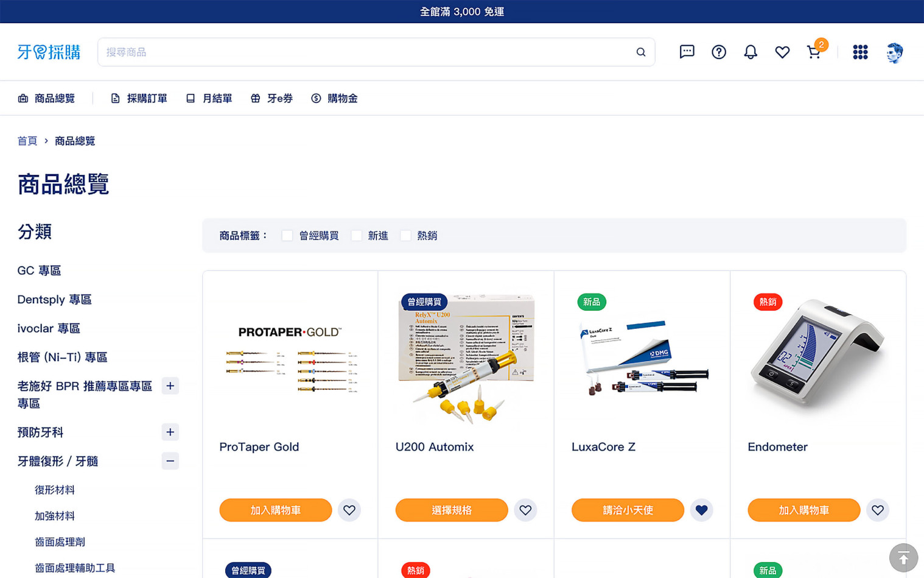Image resolution: width=924 pixels, height=578 pixels.
Task: Open the Endometer product image
Action: click(x=819, y=359)
